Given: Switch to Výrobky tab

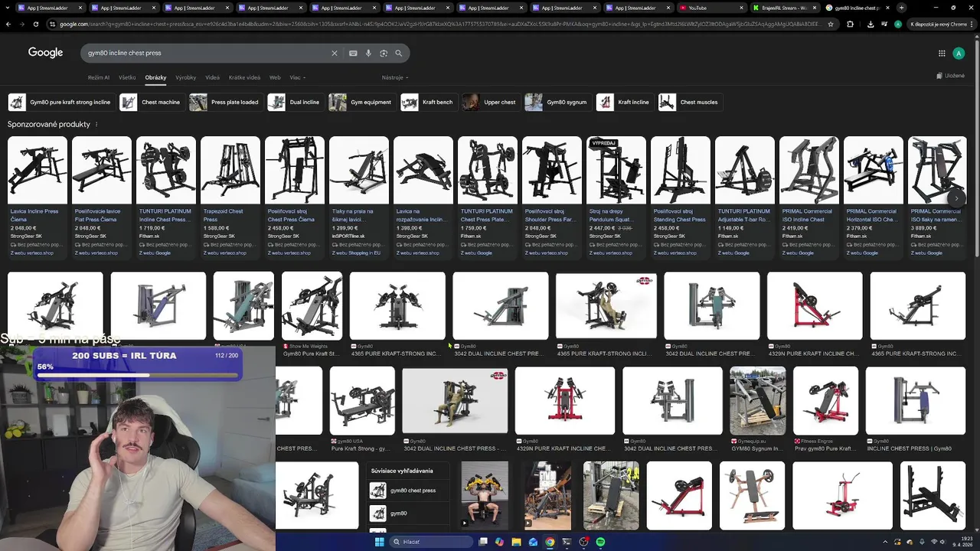Looking at the screenshot, I should (185, 77).
